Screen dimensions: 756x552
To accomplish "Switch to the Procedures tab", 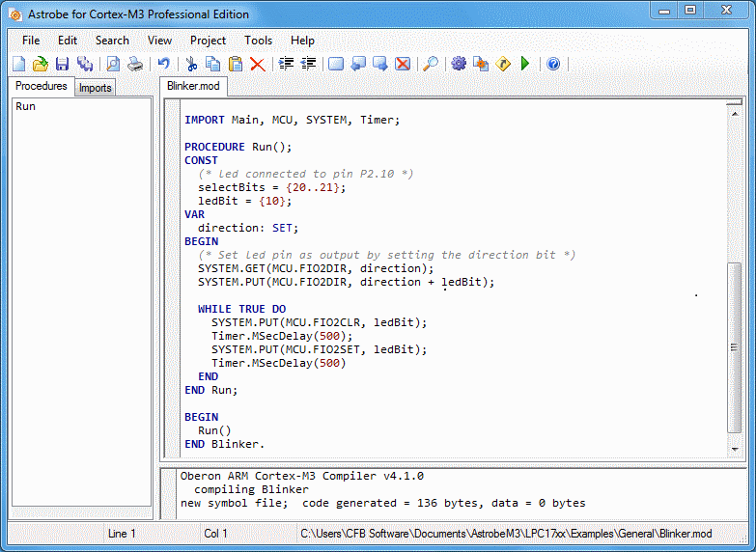I will (42, 86).
